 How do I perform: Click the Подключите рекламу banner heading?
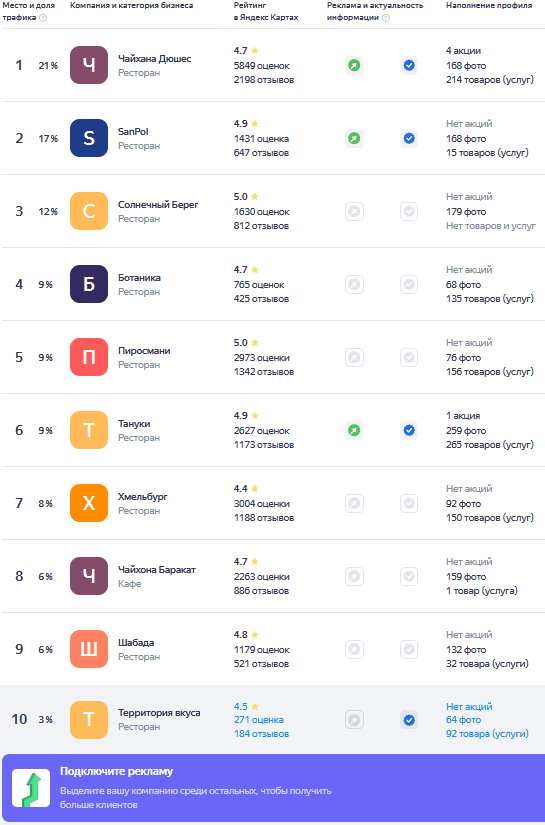116,771
